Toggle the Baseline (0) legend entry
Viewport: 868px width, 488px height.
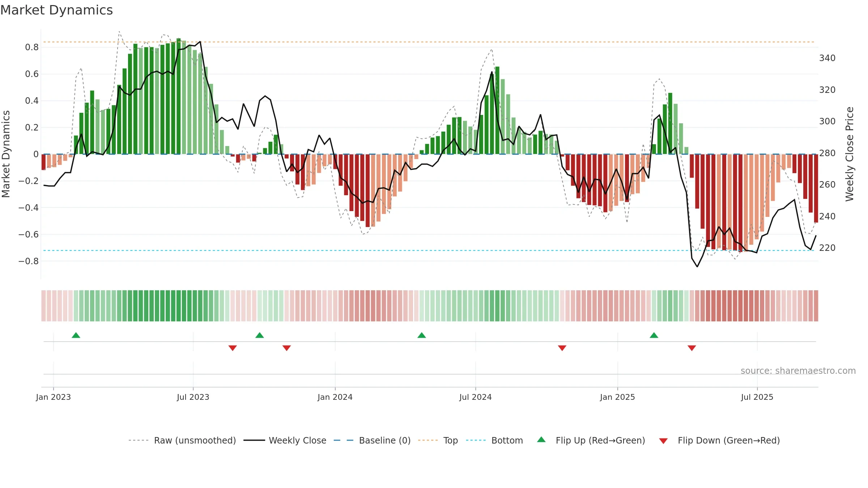pos(372,440)
